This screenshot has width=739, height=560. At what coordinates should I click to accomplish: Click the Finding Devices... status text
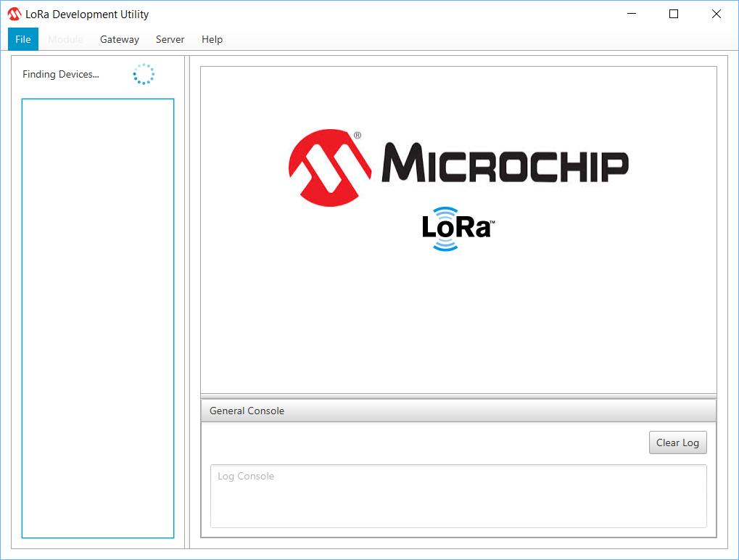(61, 74)
